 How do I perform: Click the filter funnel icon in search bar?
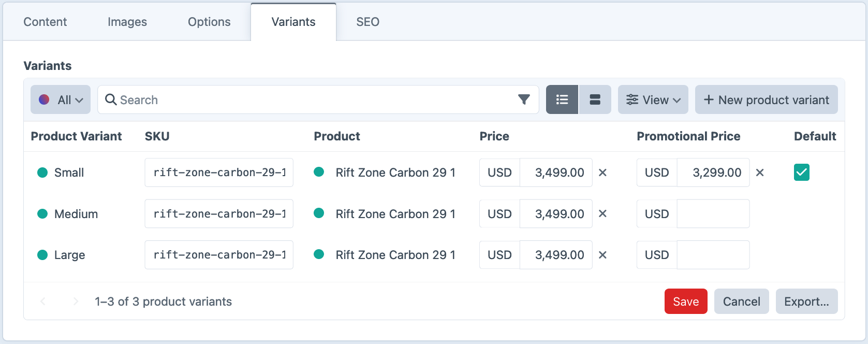click(x=524, y=99)
